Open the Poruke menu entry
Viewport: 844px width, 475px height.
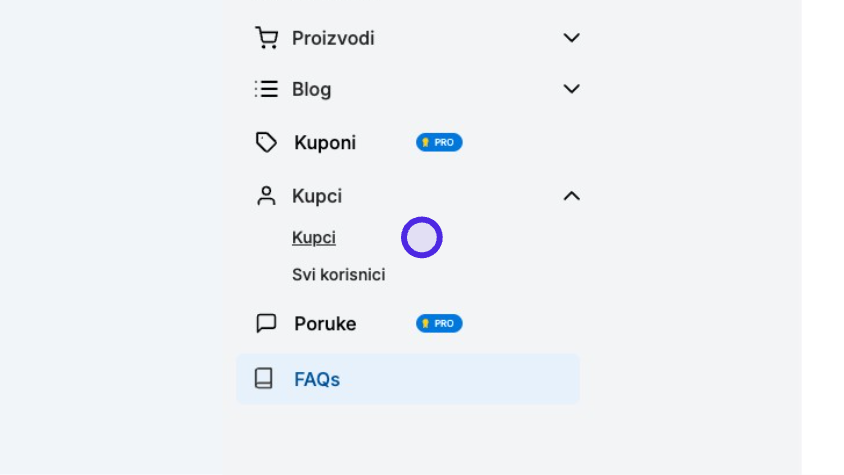pos(325,324)
